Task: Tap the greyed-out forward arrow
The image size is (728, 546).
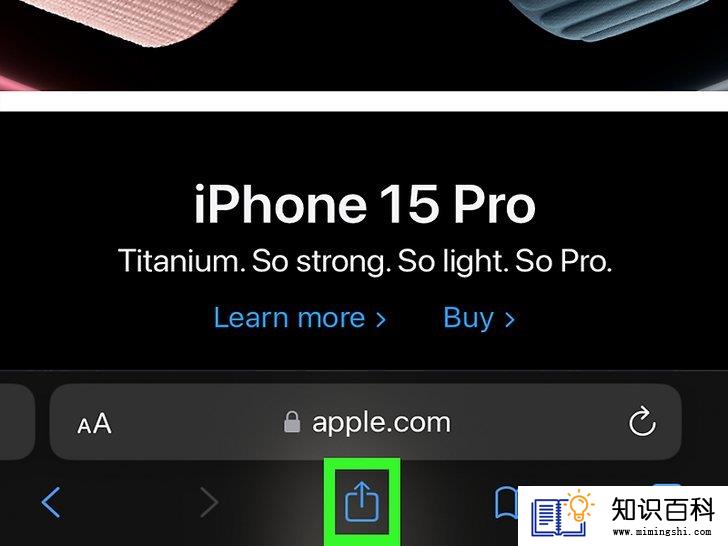Action: click(x=209, y=502)
